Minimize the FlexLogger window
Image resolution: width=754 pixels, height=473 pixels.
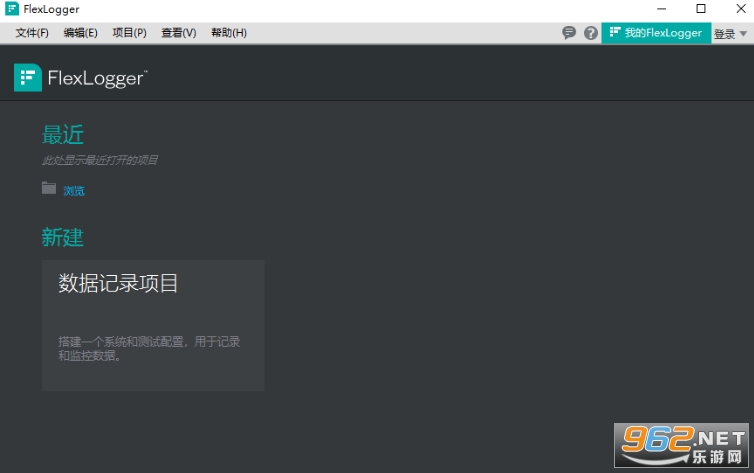coord(662,9)
